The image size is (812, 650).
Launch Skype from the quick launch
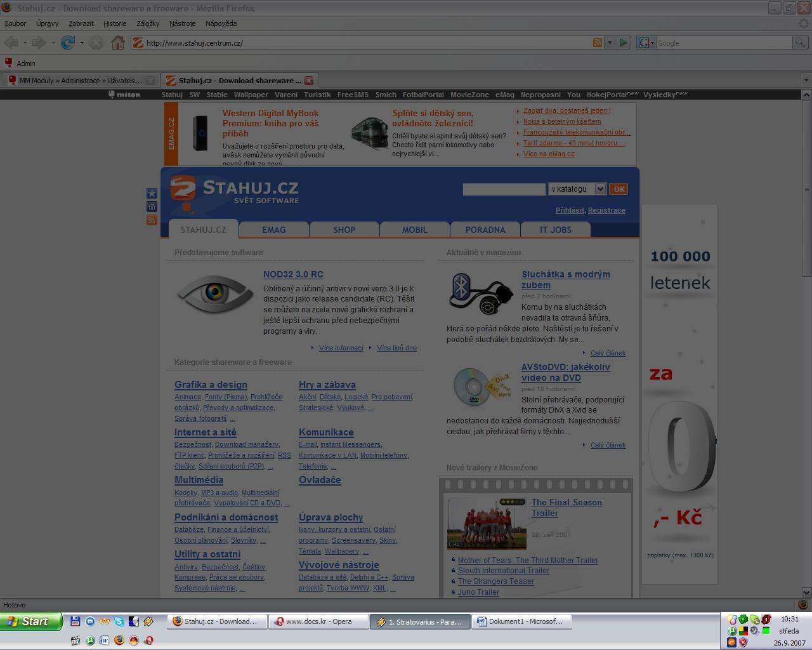pos(119,621)
